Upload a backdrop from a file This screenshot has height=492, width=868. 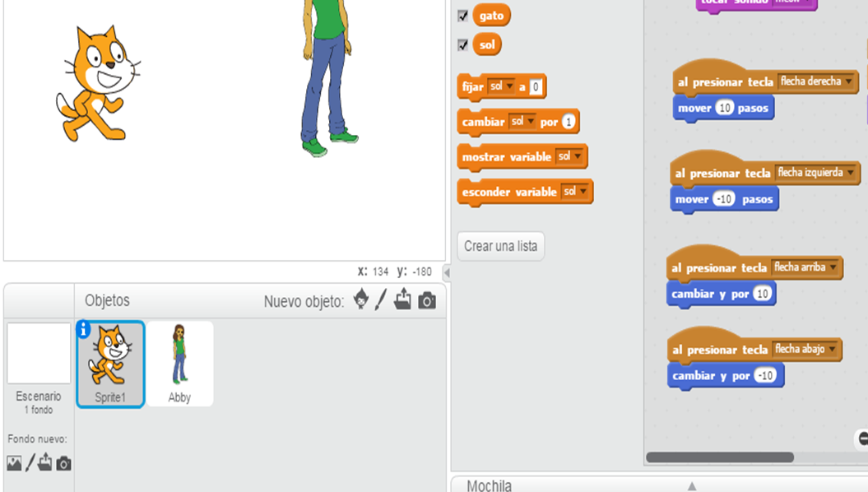pos(44,462)
